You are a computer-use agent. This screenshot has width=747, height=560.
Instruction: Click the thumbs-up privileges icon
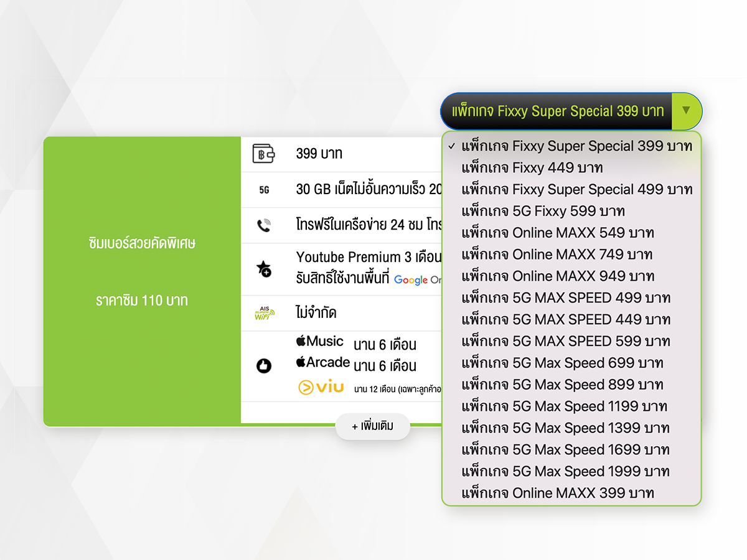pos(264,366)
